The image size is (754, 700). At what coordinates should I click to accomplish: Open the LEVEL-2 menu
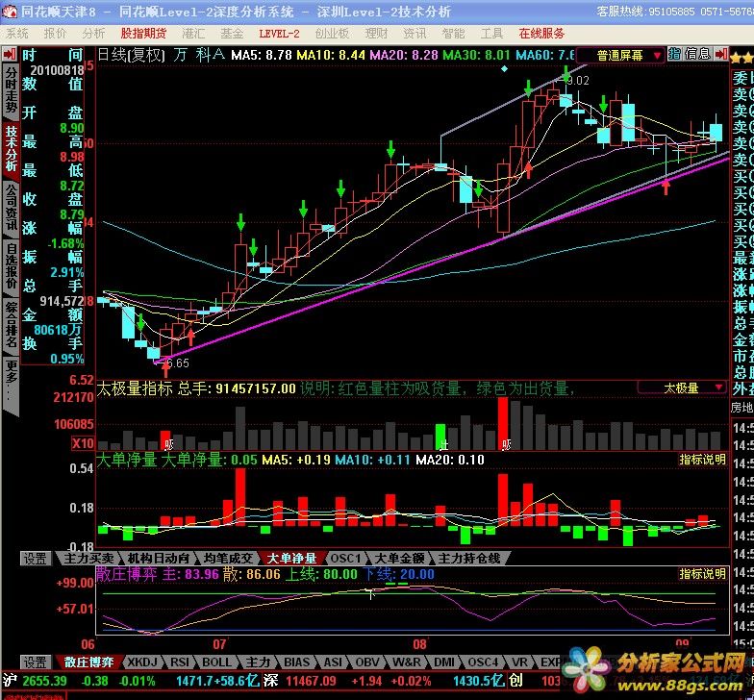coord(279,33)
